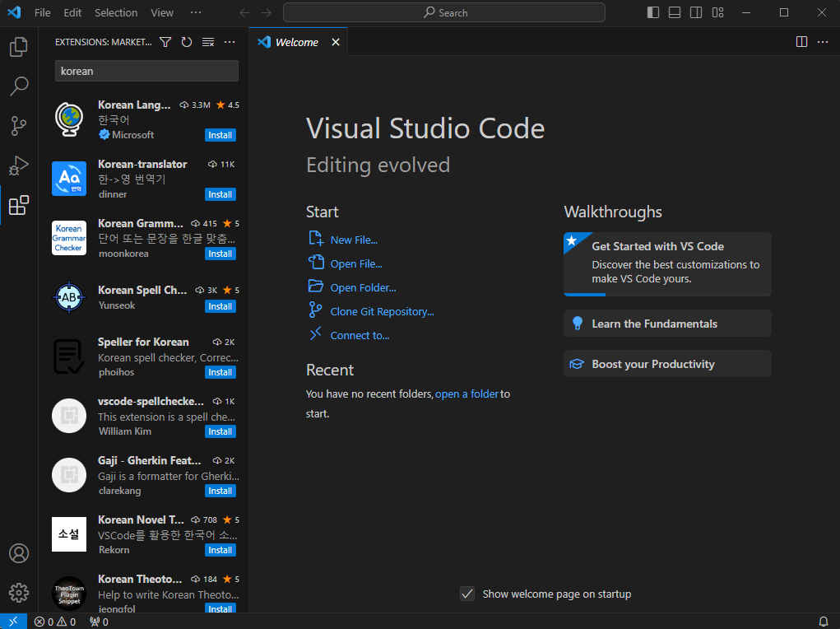
Task: Click the title bar Search command center
Action: [x=444, y=12]
